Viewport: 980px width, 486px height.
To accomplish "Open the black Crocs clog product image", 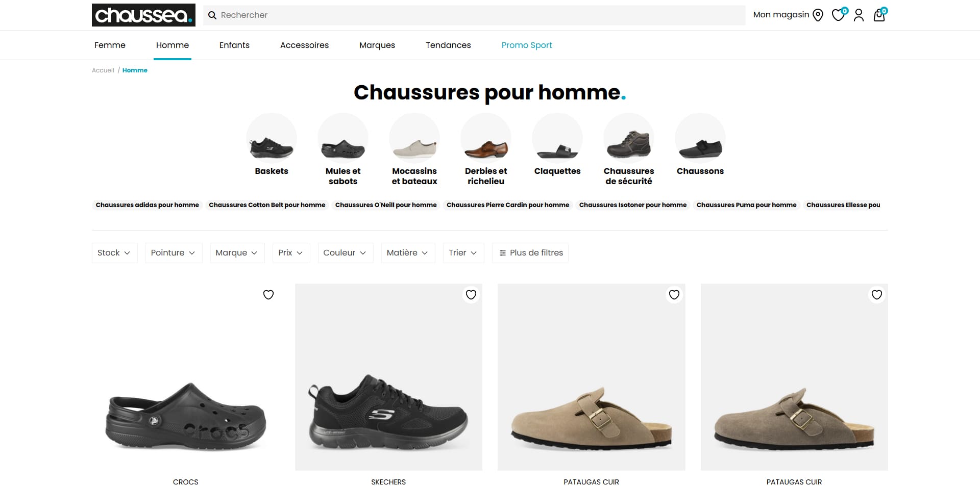I will point(186,377).
